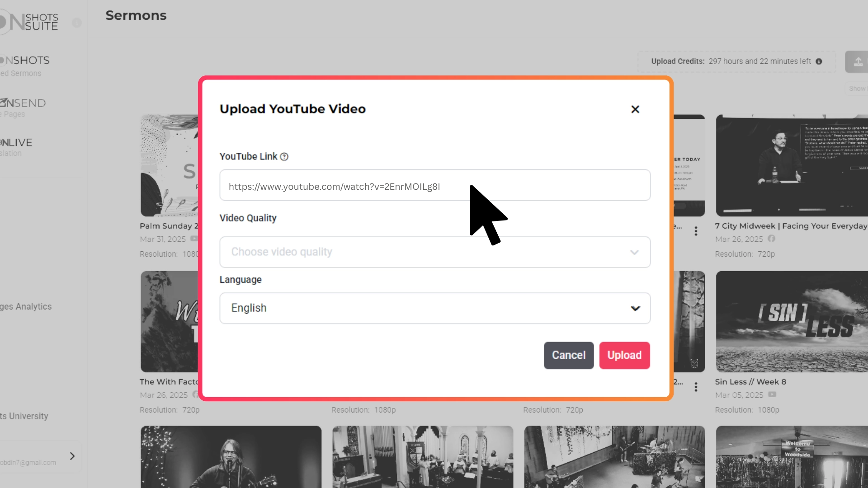Click the red Upload button
The image size is (868, 488).
pos(624,356)
